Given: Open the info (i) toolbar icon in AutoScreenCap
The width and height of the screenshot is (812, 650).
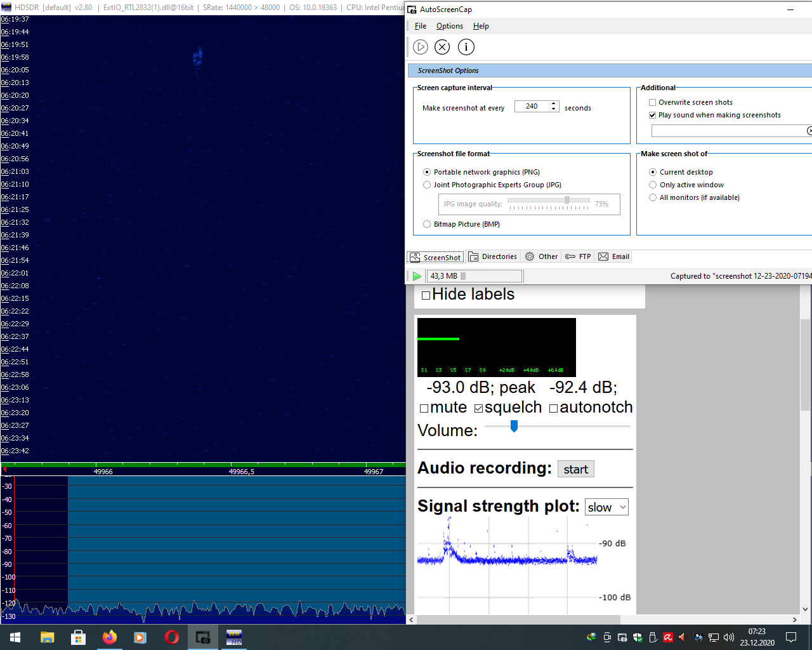Looking at the screenshot, I should click(466, 47).
